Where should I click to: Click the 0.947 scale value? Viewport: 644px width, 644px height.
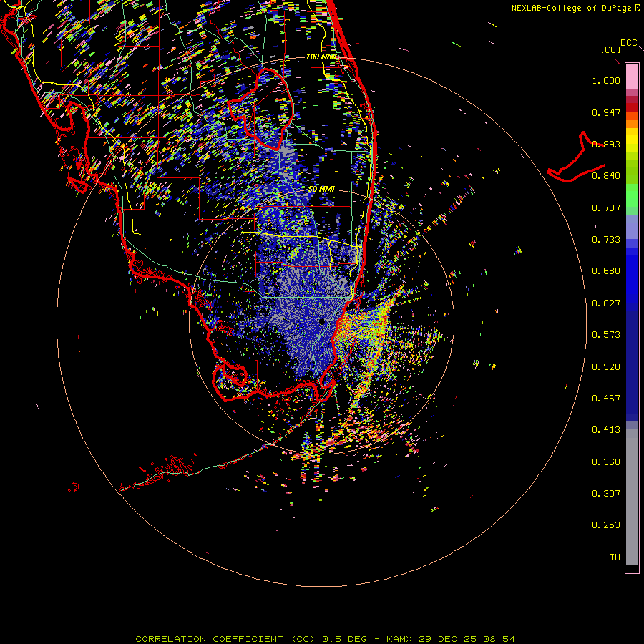(606, 112)
